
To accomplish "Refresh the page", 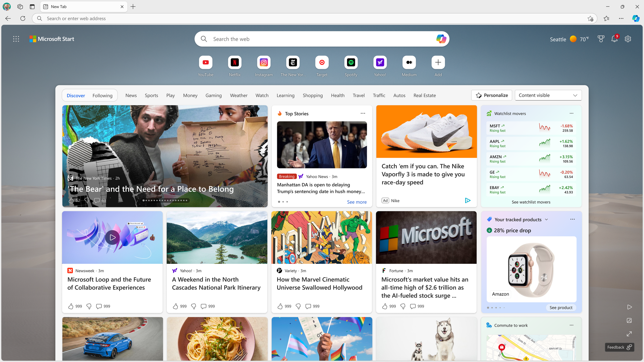I will (23, 19).
